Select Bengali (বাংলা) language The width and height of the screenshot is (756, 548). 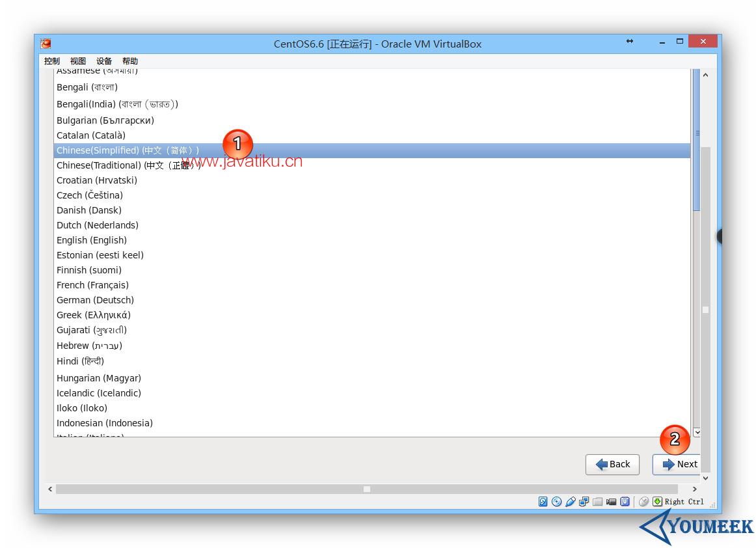click(x=371, y=87)
